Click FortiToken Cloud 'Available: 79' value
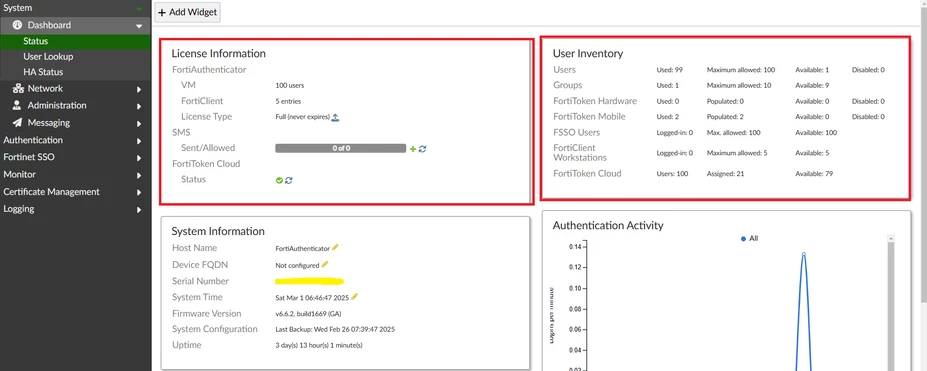This screenshot has width=927, height=371. [x=813, y=174]
